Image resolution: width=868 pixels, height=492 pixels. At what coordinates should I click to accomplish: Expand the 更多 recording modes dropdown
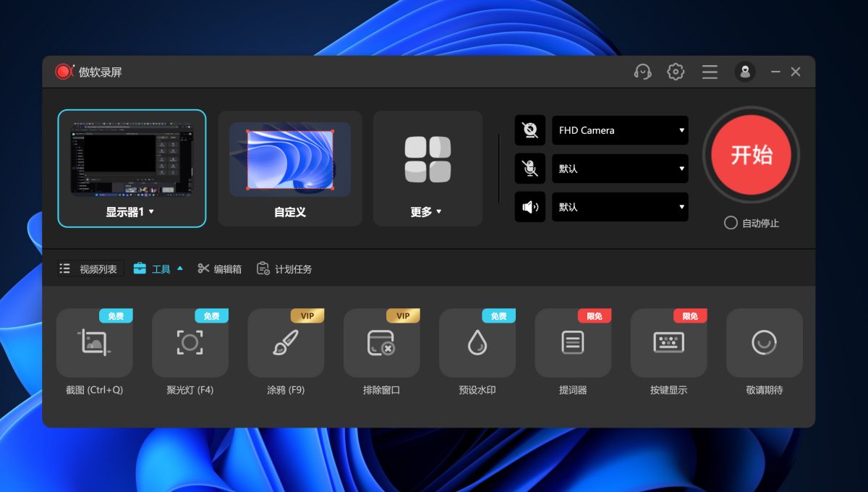(x=439, y=211)
